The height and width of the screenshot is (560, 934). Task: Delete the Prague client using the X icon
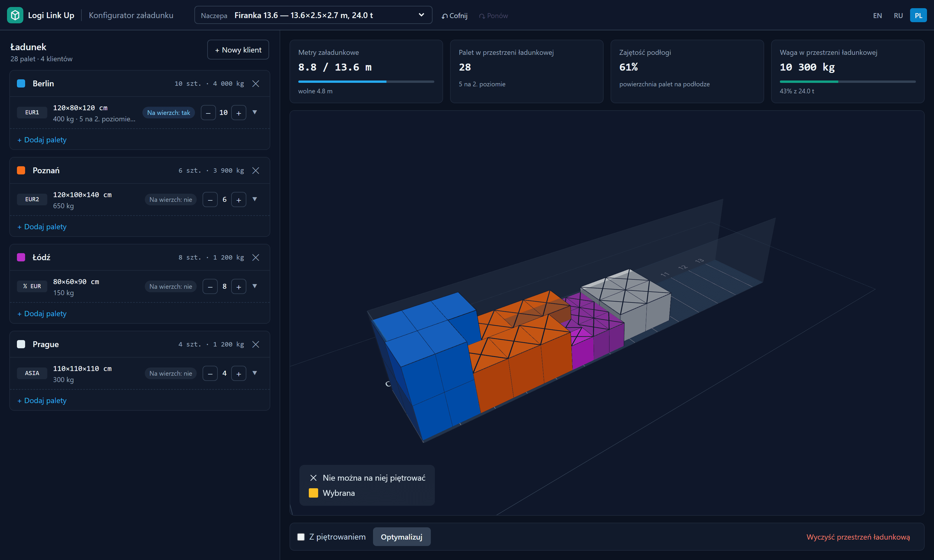coord(256,344)
